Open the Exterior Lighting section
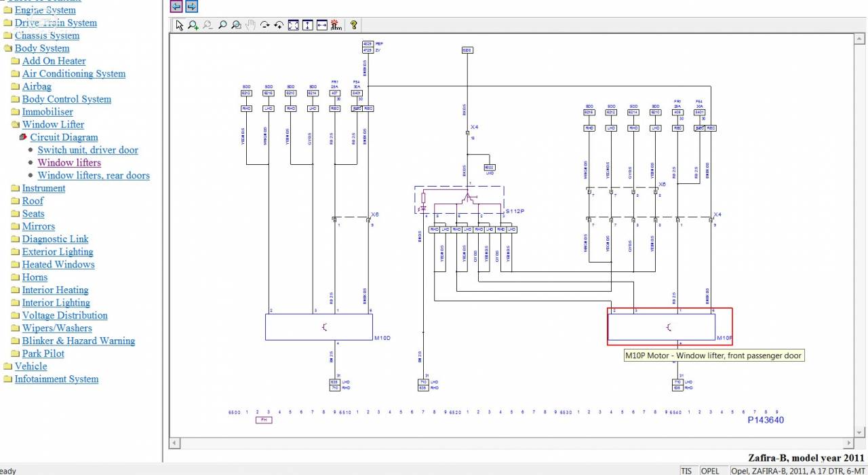 [x=58, y=252]
